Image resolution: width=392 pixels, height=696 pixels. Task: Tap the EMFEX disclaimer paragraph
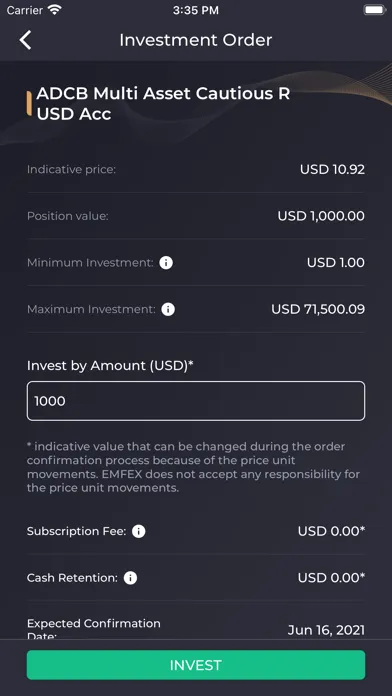coord(194,467)
